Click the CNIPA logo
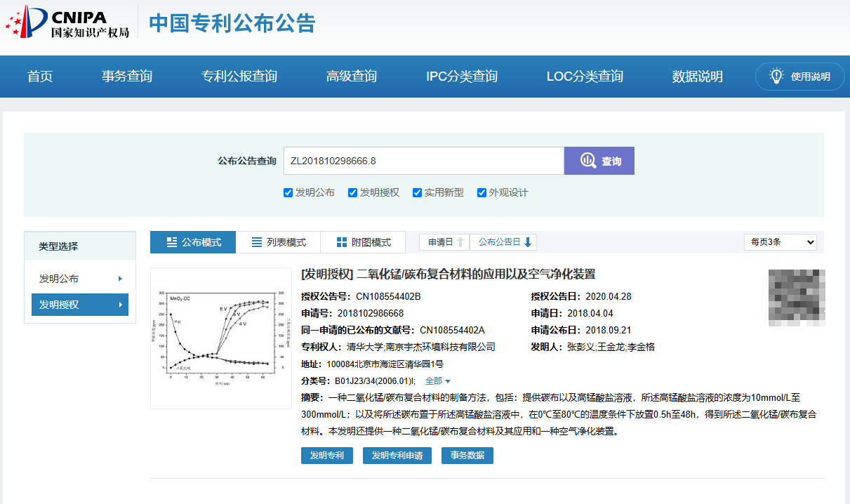850x504 pixels. coord(67,22)
